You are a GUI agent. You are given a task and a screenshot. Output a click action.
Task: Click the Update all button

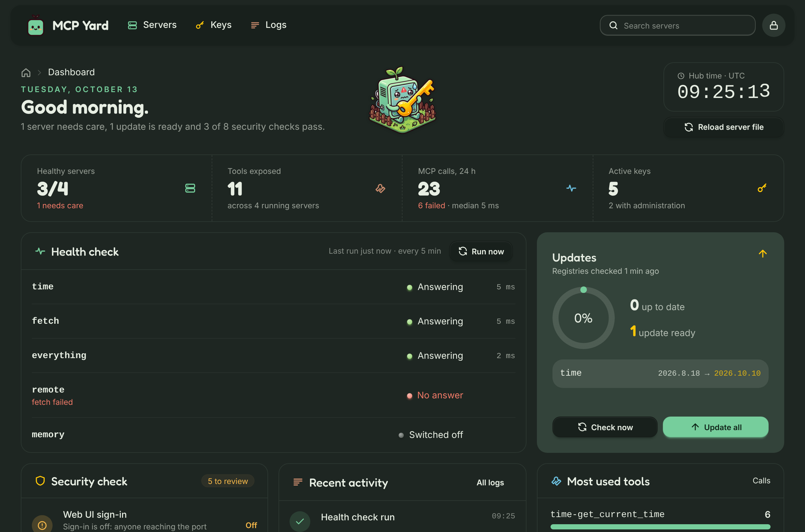point(715,427)
